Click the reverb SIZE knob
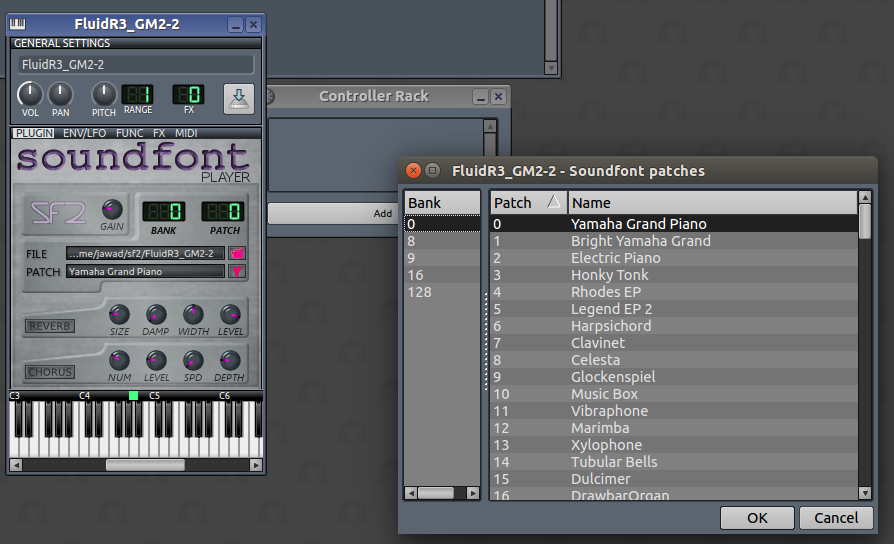Image resolution: width=894 pixels, height=544 pixels. [x=119, y=314]
